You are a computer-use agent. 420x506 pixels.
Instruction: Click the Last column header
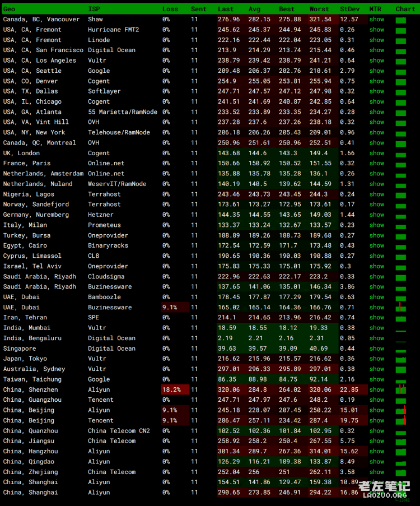[226, 9]
